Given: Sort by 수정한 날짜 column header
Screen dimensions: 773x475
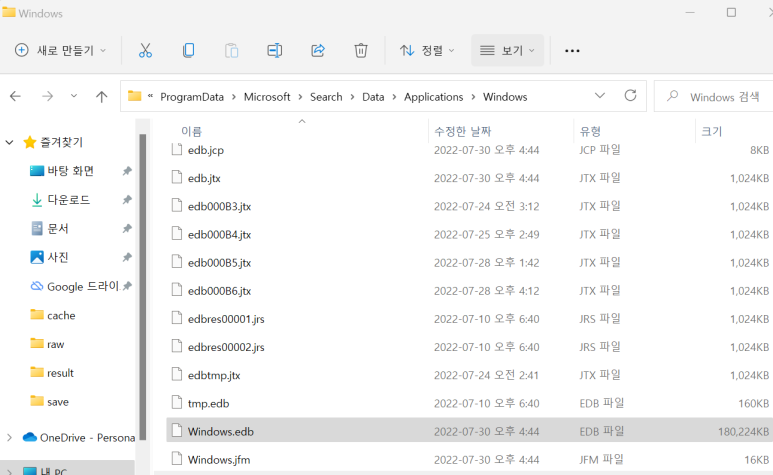Looking at the screenshot, I should click(x=462, y=131).
